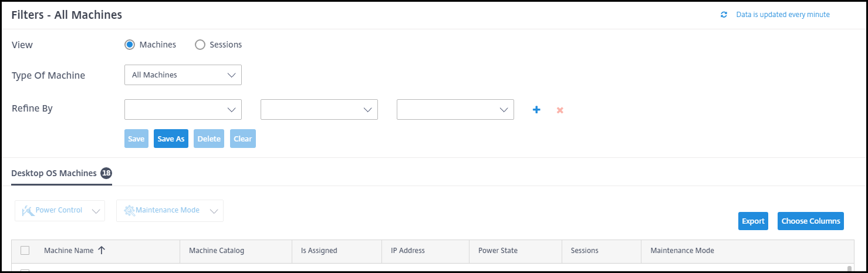Click the refresh icon beside data update text
The height and width of the screenshot is (273, 868).
click(724, 15)
